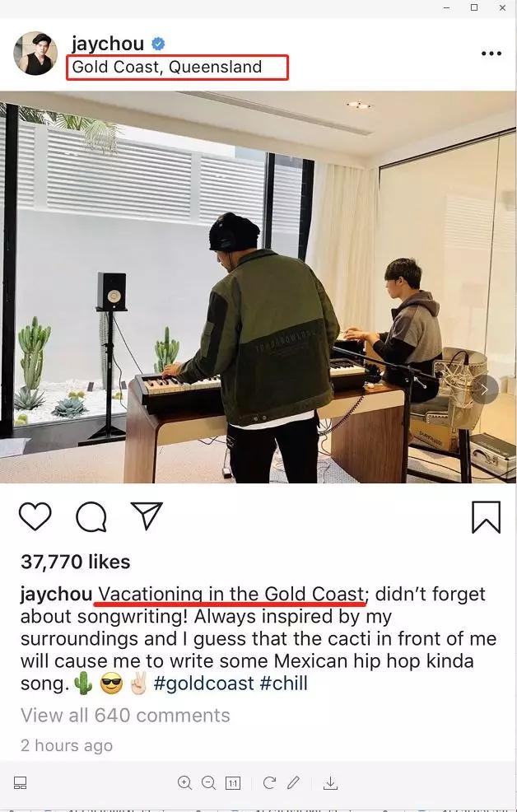
Task: Reset image to 1:1 actual size
Action: [x=233, y=783]
